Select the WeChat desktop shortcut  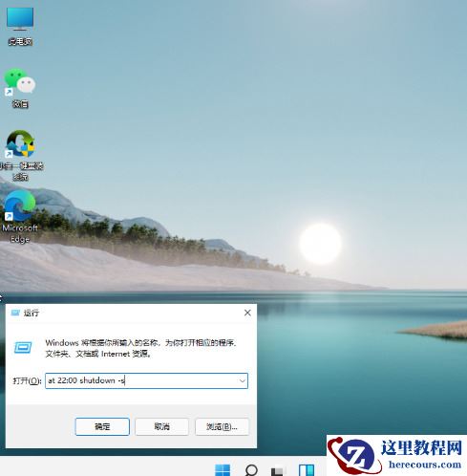point(20,88)
